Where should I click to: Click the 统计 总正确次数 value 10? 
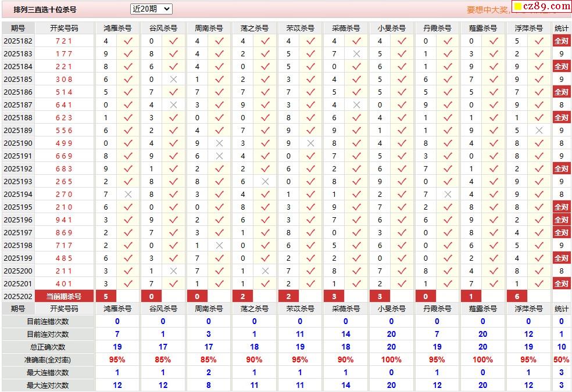[562, 347]
